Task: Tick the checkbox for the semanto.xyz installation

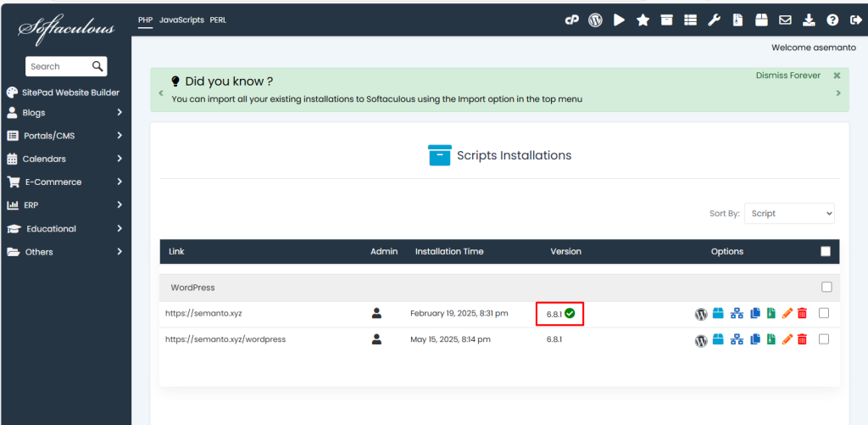Action: pyautogui.click(x=824, y=313)
